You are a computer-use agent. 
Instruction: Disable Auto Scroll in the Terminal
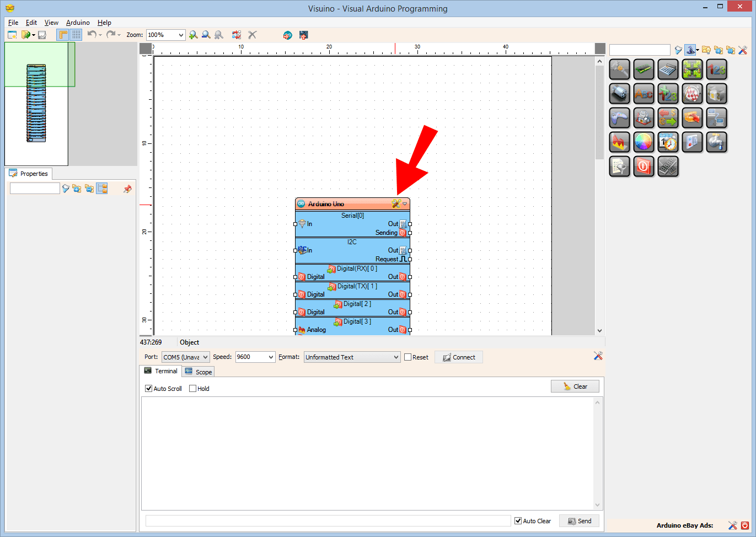pyautogui.click(x=148, y=389)
